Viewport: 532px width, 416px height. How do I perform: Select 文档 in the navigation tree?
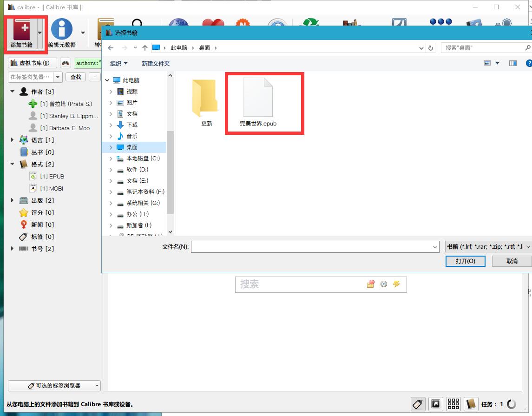pos(131,114)
